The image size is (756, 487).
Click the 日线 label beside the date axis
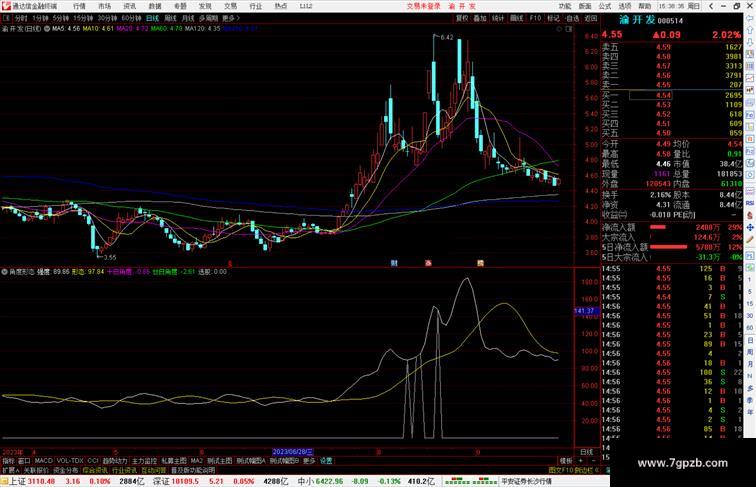tap(586, 452)
